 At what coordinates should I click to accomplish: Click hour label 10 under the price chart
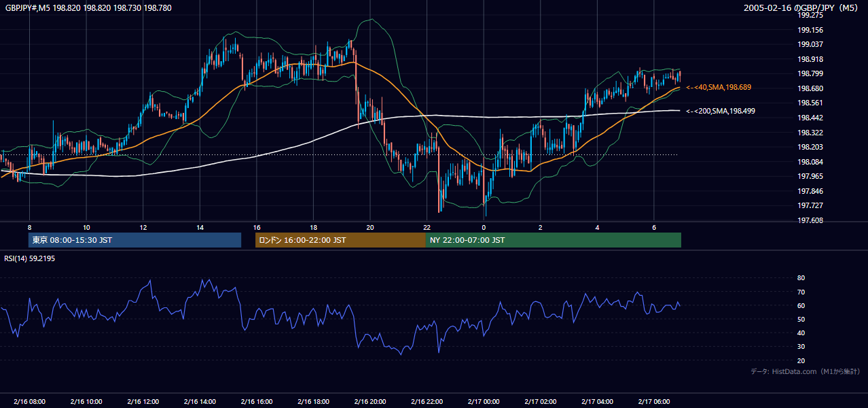86,227
